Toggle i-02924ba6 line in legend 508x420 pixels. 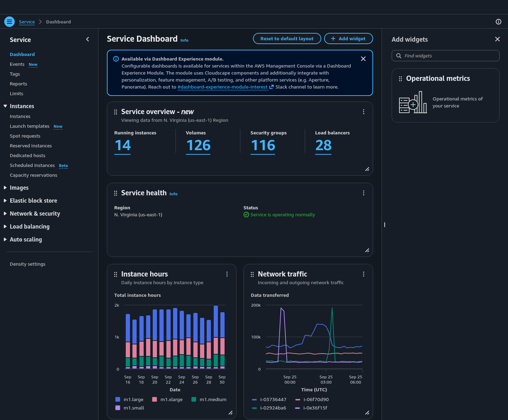point(269,408)
